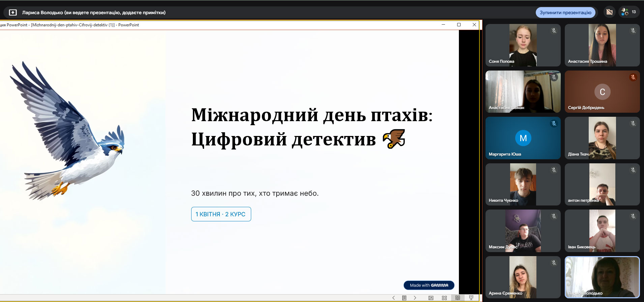Open the slide list menu icon

404,298
